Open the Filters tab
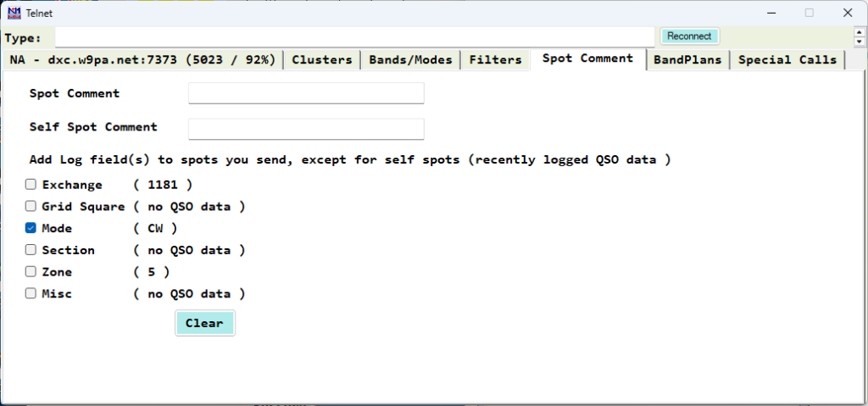 pos(495,60)
